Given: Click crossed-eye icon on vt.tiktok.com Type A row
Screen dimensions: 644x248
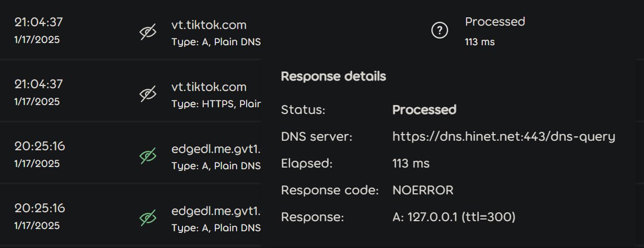Looking at the screenshot, I should point(147,32).
